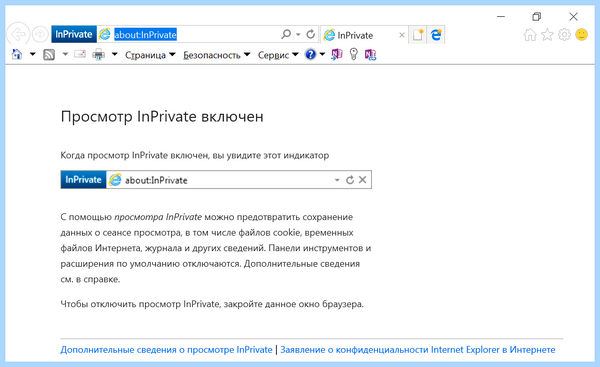Screen dimensions: 600x367
Task: Click the selected about:InPrivate address field
Action: 145,35
